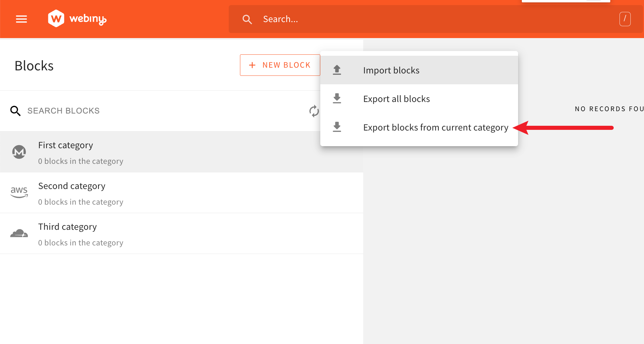The height and width of the screenshot is (344, 644).
Task: Click the search magnifier in top bar
Action: pyautogui.click(x=247, y=19)
